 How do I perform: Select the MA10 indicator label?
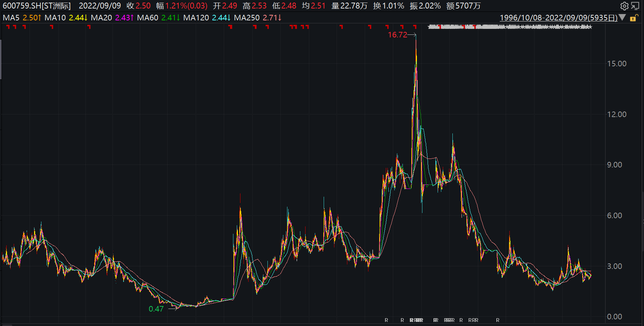click(55, 18)
